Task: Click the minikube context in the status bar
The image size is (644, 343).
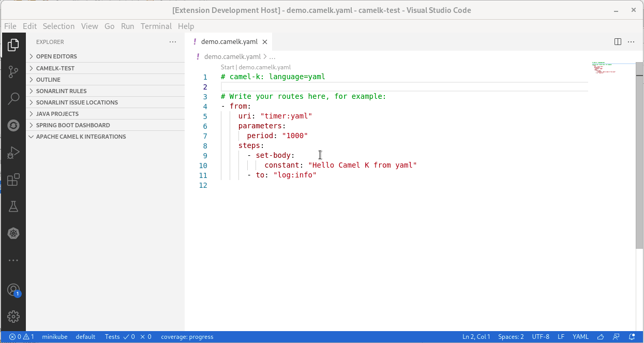Action: pos(54,336)
